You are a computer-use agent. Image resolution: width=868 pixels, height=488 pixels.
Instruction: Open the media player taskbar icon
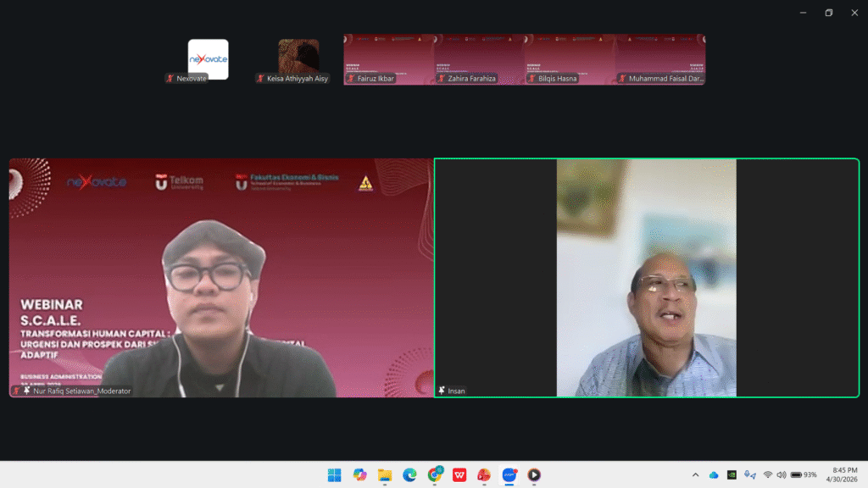point(534,474)
